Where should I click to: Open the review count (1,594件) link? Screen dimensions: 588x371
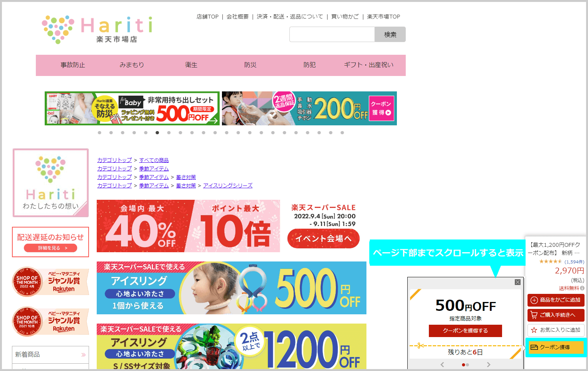pyautogui.click(x=574, y=262)
